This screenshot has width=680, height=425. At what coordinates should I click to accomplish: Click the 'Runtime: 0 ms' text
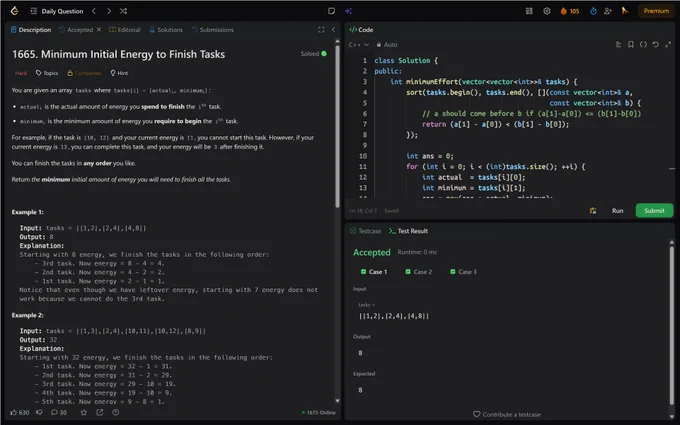tap(417, 252)
